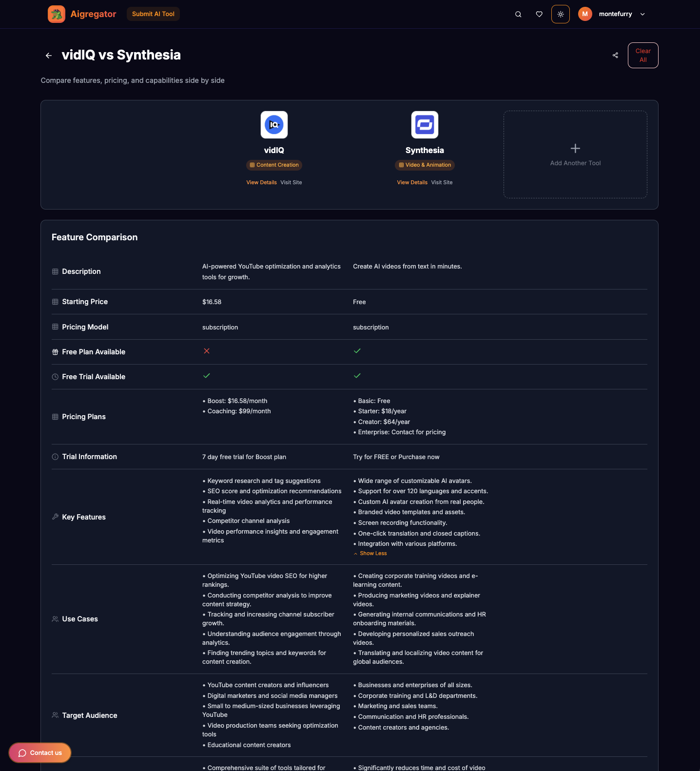The height and width of the screenshot is (771, 700).
Task: Click the orange M user avatar
Action: pyautogui.click(x=585, y=14)
